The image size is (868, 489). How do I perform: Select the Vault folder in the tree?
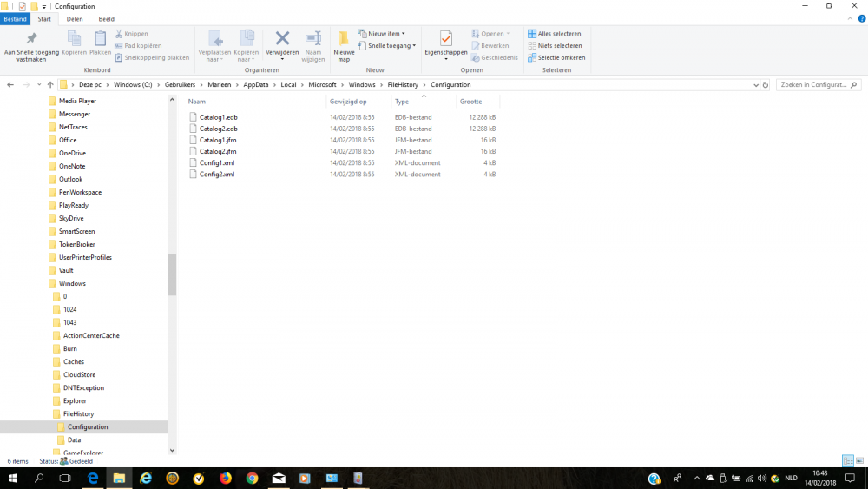tap(66, 270)
